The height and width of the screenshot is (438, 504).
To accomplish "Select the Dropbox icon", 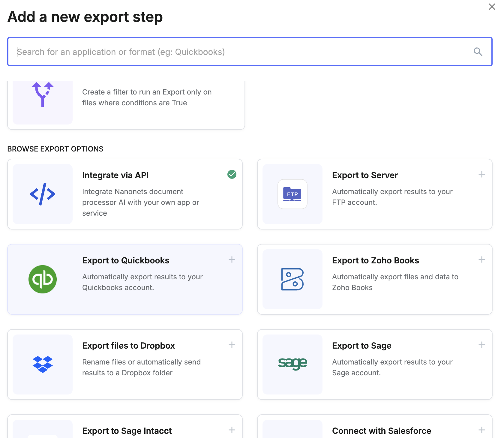I will tap(42, 364).
